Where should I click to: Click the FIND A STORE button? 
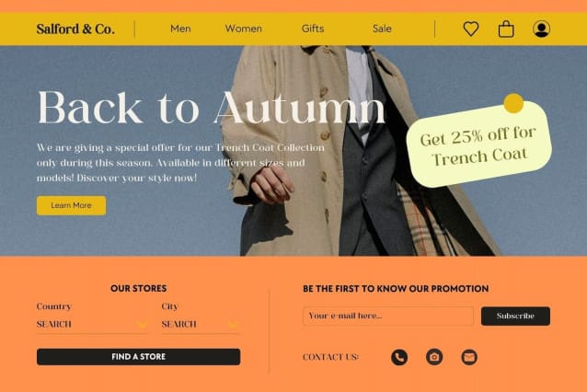click(139, 356)
